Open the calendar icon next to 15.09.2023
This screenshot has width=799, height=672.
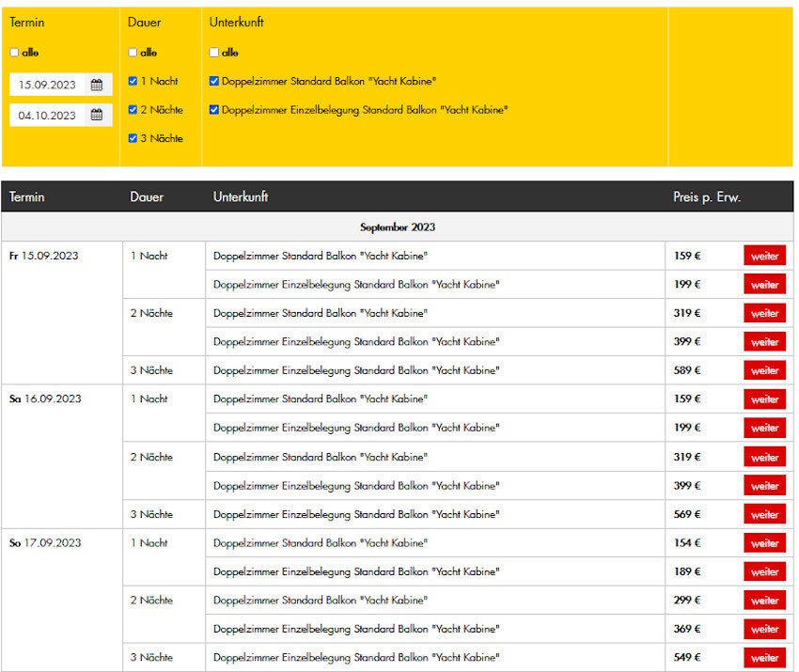97,84
